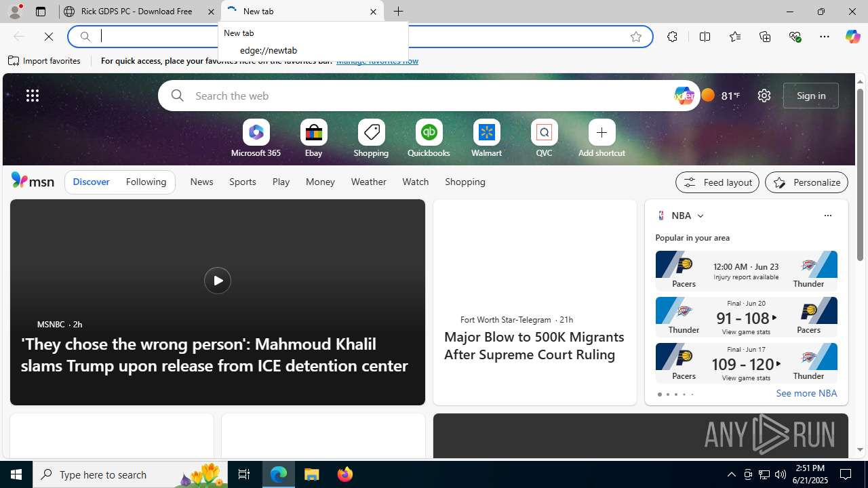Open Pacers vs Thunder Jun 23 game

coord(746,270)
